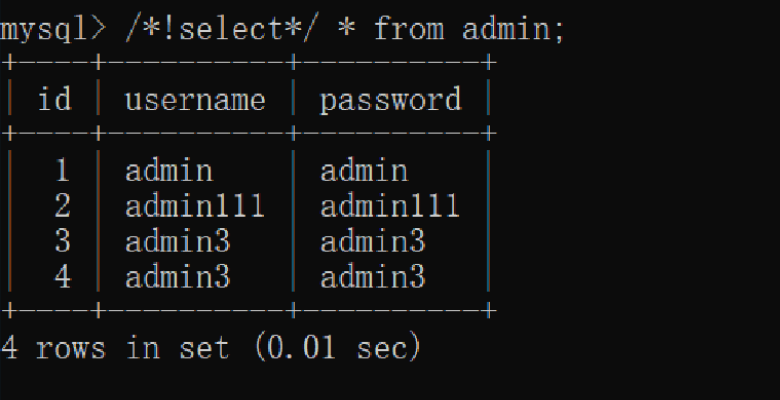Click the 'id' column header

pyautogui.click(x=54, y=99)
